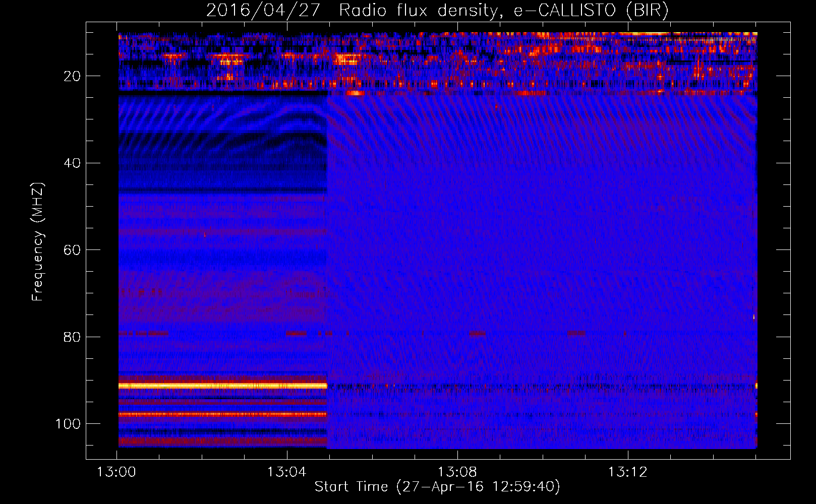Click the 13:08 time tick label

pyautogui.click(x=457, y=472)
